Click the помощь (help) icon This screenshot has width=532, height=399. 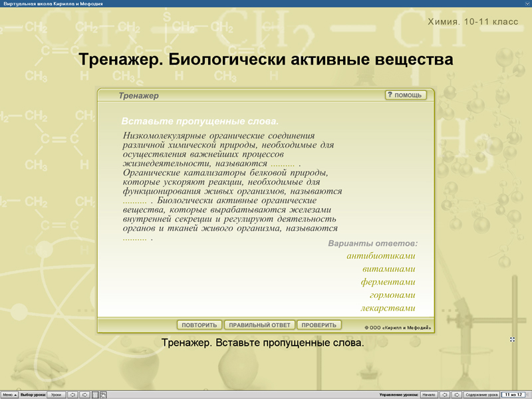point(406,95)
